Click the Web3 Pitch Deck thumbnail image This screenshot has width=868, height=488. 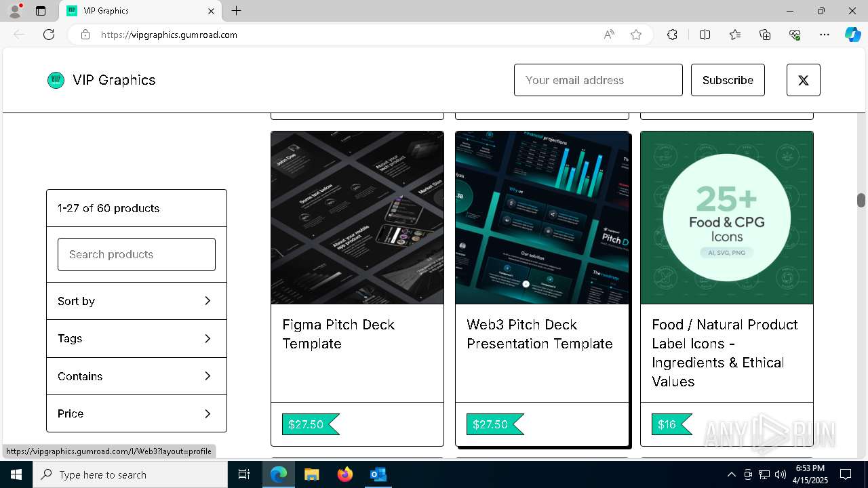pyautogui.click(x=542, y=218)
